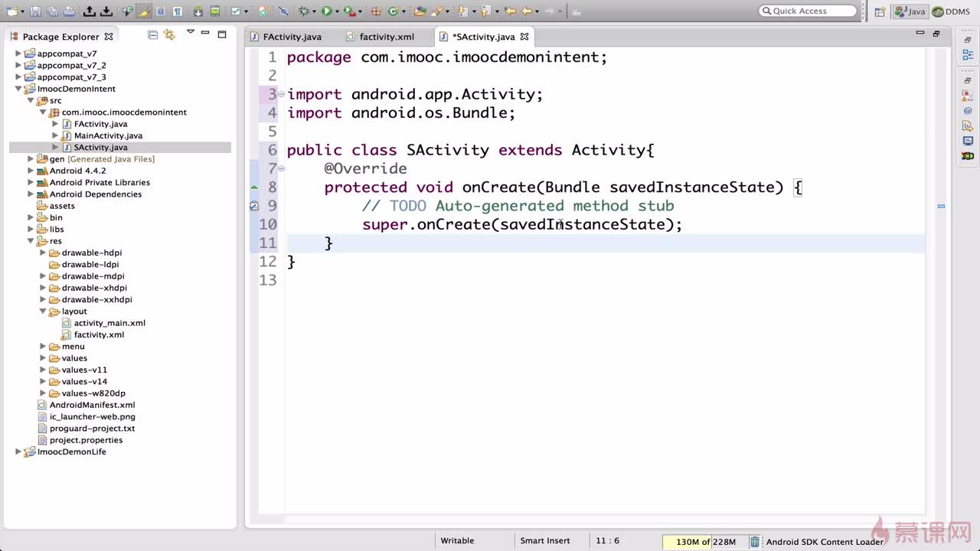
Task: Open the Javadoc view icon in right trim
Action: (968, 111)
